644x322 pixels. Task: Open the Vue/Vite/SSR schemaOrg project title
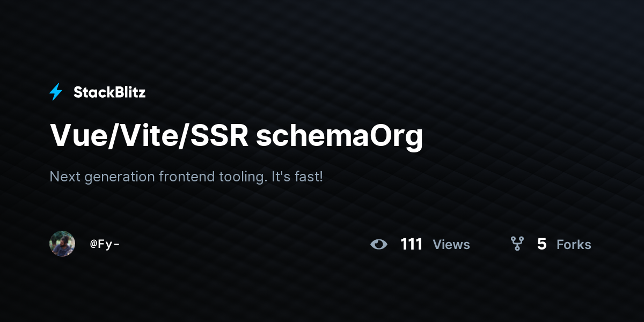pos(237,136)
